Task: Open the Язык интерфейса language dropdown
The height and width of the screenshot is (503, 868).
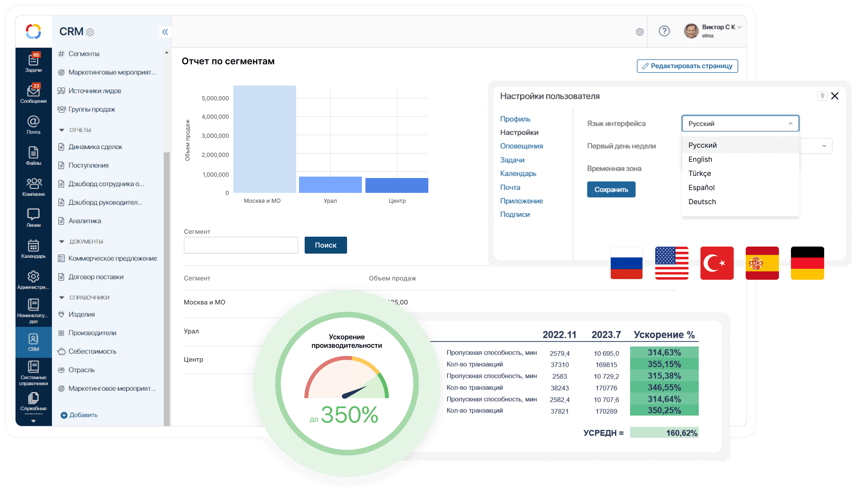Action: tap(740, 124)
